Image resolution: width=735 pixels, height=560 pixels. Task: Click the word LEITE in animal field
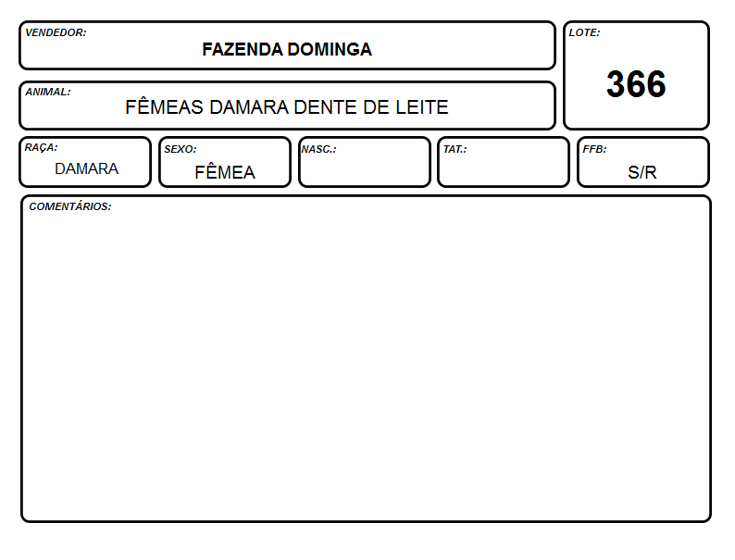click(x=422, y=107)
